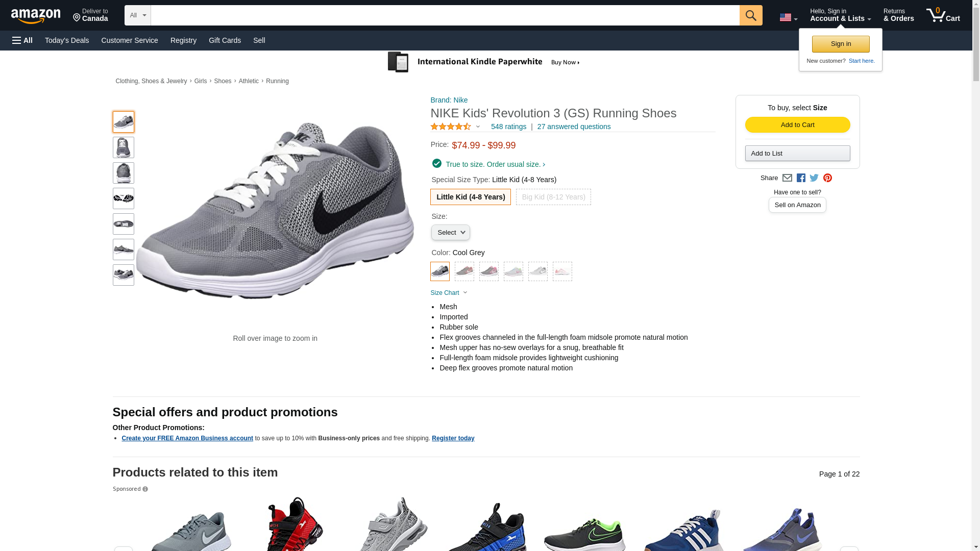The height and width of the screenshot is (551, 980).
Task: Open the shopping cart icon
Action: tap(943, 15)
